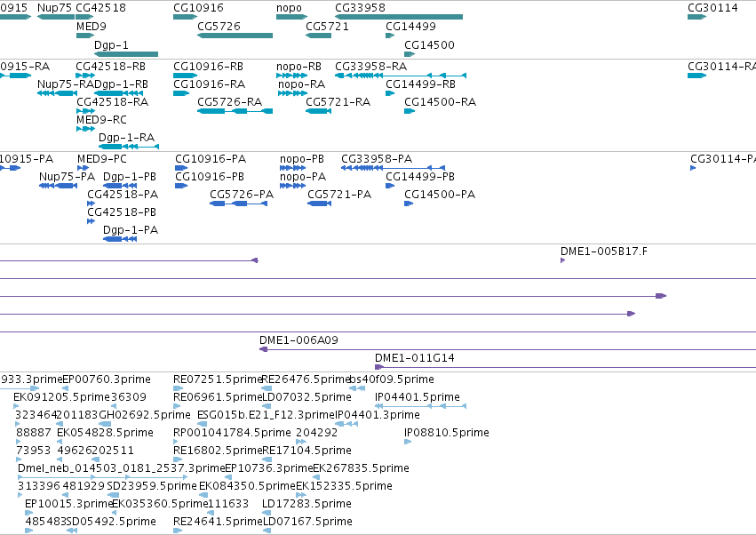Open the Dgp-1 gene feature

(x=126, y=54)
